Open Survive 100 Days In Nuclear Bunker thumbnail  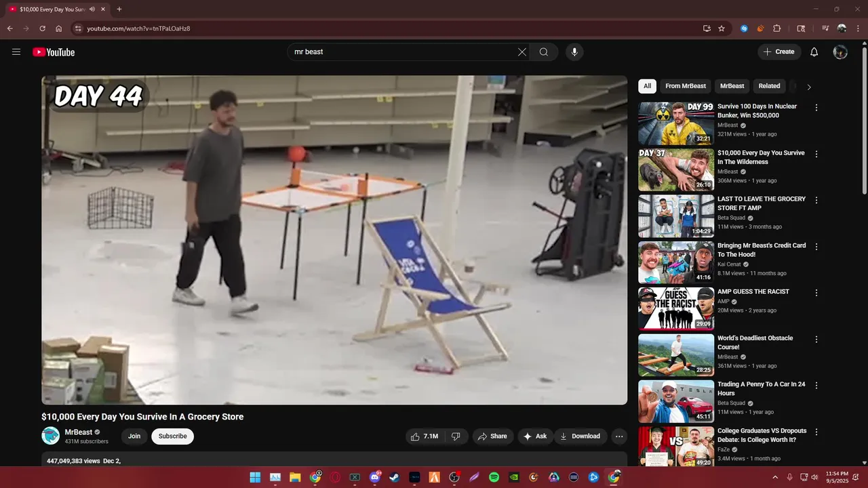pos(675,123)
